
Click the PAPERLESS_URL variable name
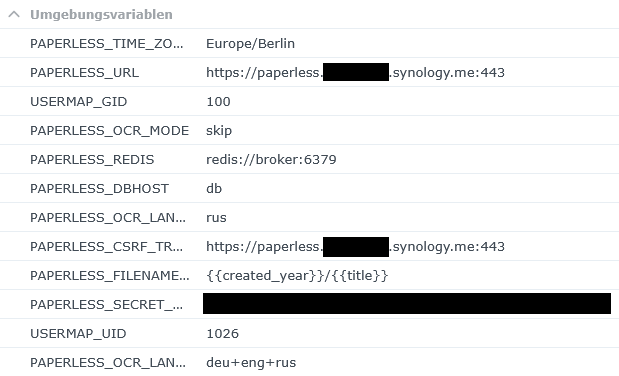(x=84, y=73)
